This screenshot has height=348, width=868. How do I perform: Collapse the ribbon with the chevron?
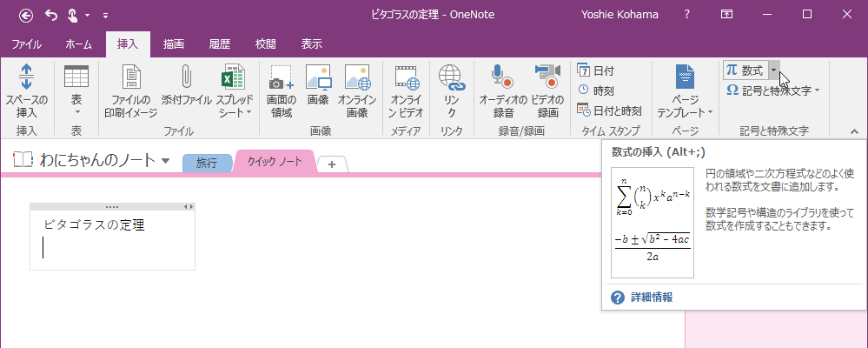(854, 131)
